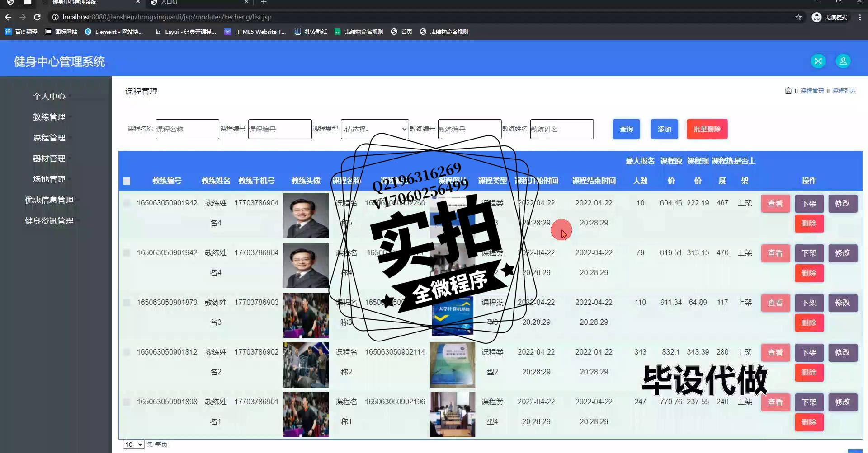Open 个人中心 menu
The width and height of the screenshot is (868, 453).
click(x=49, y=96)
